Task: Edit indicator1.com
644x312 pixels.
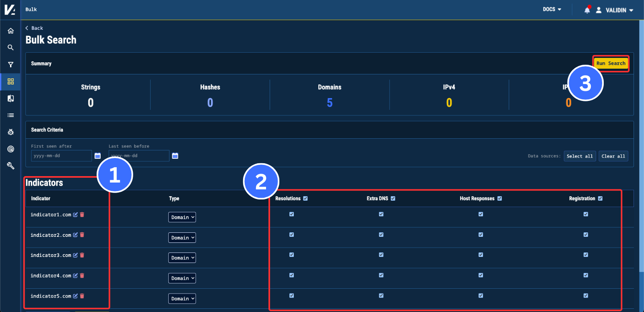Action: [75, 215]
